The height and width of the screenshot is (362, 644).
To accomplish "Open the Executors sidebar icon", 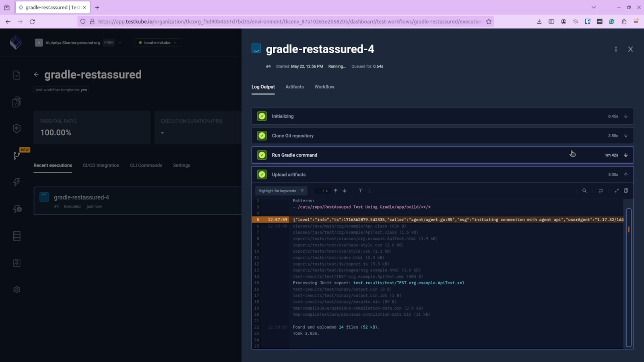I will [17, 263].
